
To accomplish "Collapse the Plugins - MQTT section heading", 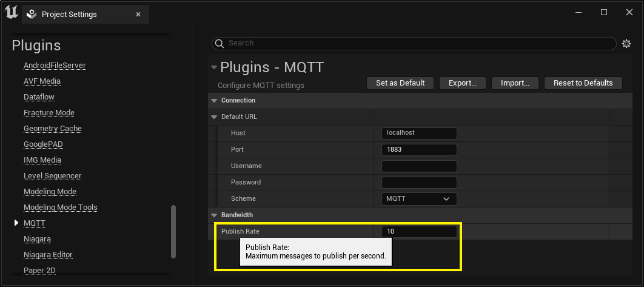I will pyautogui.click(x=214, y=67).
